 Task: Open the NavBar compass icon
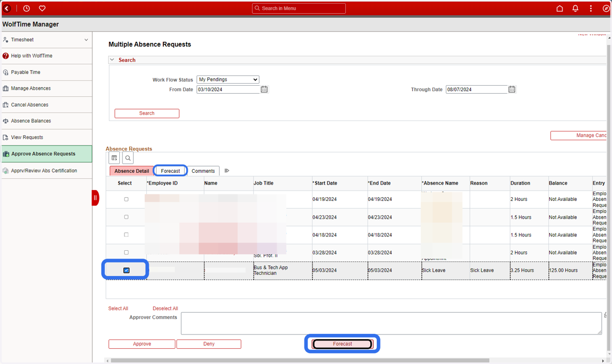click(x=606, y=8)
